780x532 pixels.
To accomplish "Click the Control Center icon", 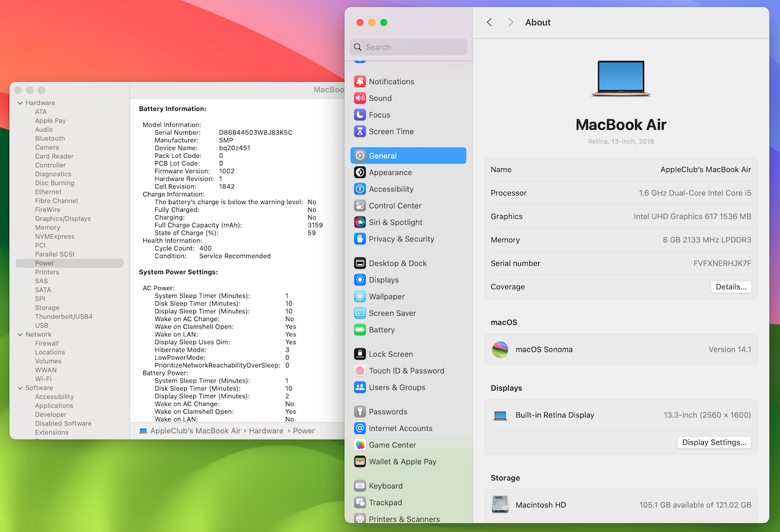I will (x=360, y=206).
